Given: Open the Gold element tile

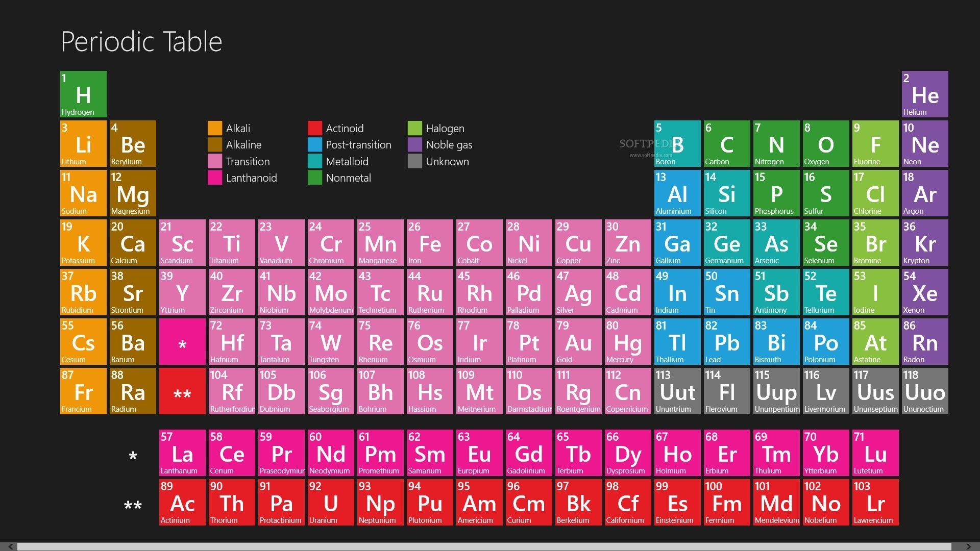Looking at the screenshot, I should [x=578, y=341].
